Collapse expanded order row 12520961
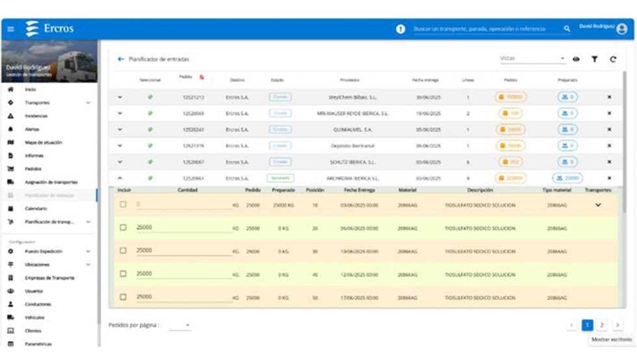The height and width of the screenshot is (364, 637). pos(120,178)
